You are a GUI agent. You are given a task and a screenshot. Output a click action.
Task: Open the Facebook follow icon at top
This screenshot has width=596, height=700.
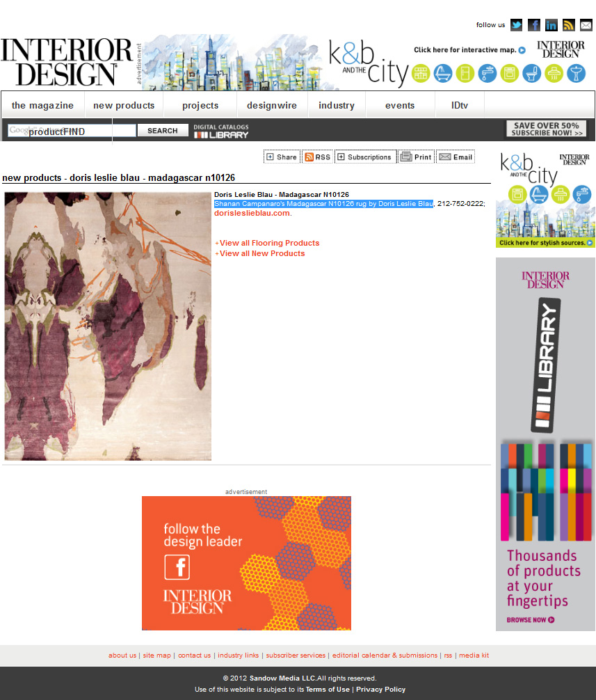coord(534,25)
